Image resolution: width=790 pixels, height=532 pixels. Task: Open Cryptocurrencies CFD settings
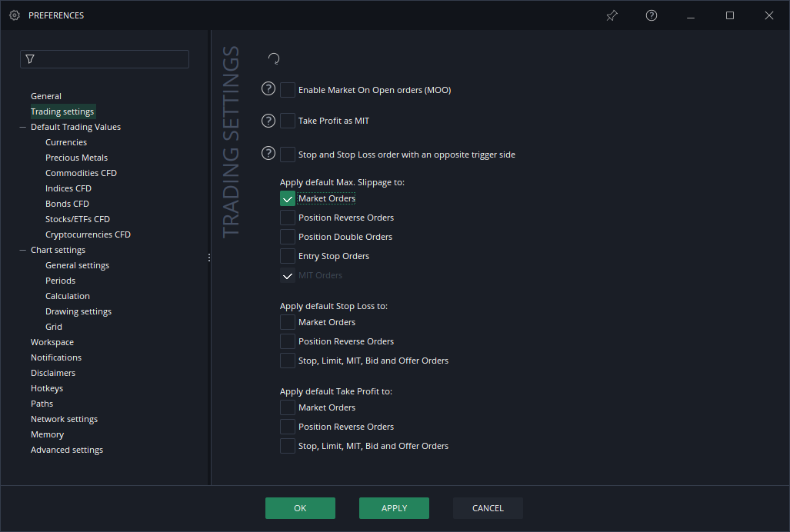[88, 234]
